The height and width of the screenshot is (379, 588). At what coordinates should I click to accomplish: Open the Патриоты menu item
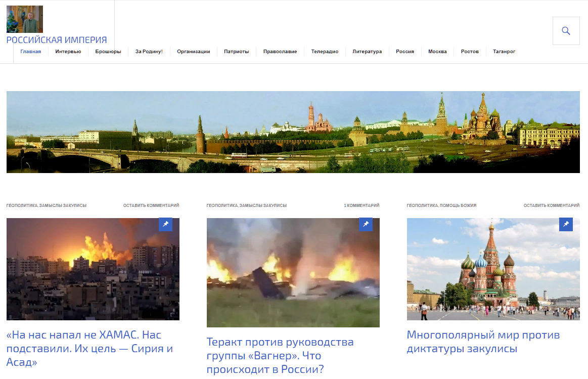click(x=237, y=52)
